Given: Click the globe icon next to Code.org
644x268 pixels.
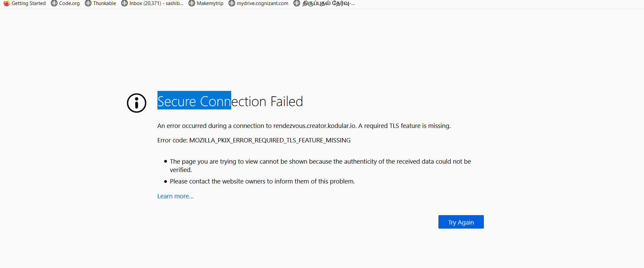Looking at the screenshot, I should pyautogui.click(x=54, y=3).
